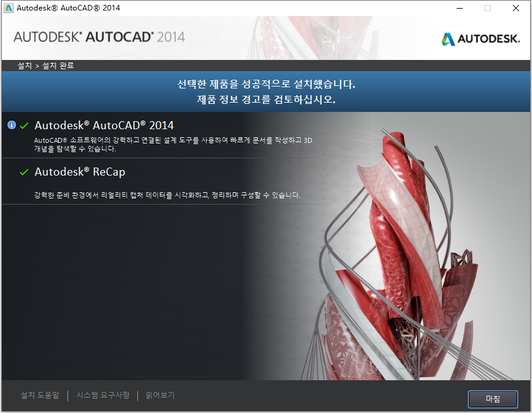The width and height of the screenshot is (532, 413).
Task: Click the green checkmark next to Autodesk ReCap
Action: tap(24, 172)
